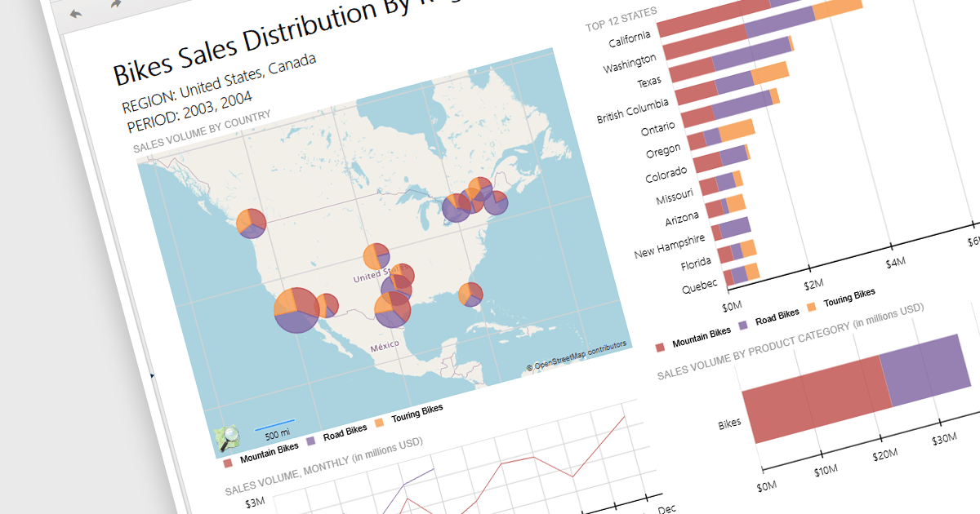Select the pie marker over Colorado on the map
Viewport: 980px width, 514px height.
click(x=376, y=256)
